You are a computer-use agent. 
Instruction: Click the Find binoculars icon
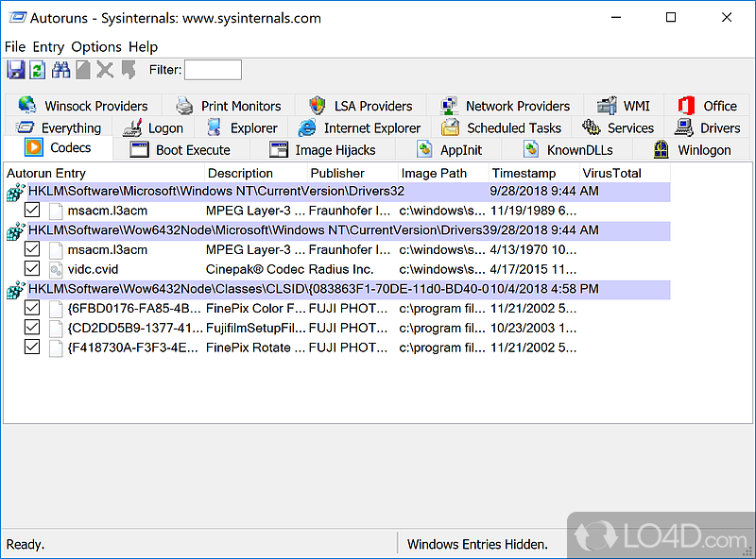pyautogui.click(x=61, y=70)
